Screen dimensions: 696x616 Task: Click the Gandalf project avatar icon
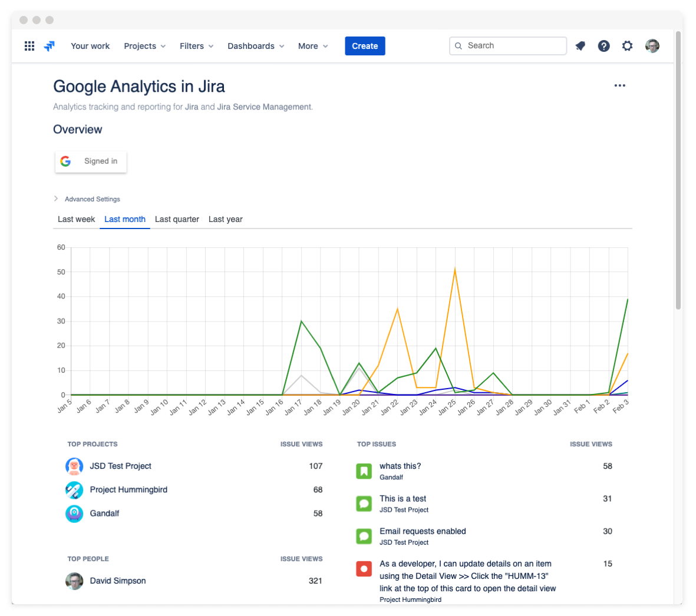[74, 514]
